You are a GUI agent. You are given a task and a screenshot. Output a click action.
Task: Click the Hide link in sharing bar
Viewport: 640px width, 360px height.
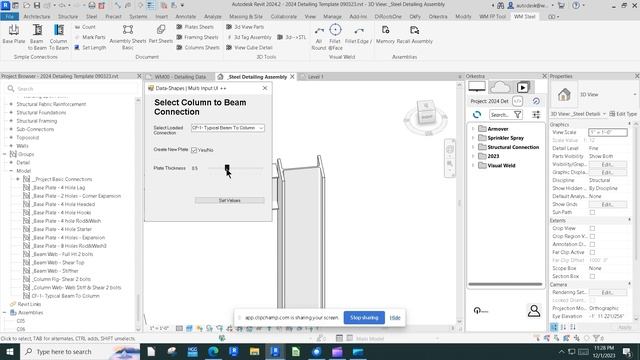click(x=395, y=318)
